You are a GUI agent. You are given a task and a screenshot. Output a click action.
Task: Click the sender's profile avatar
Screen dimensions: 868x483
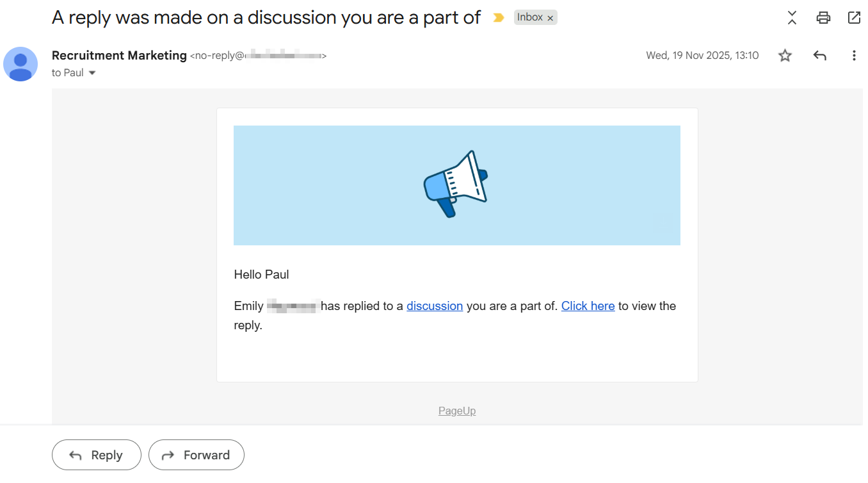click(x=20, y=64)
